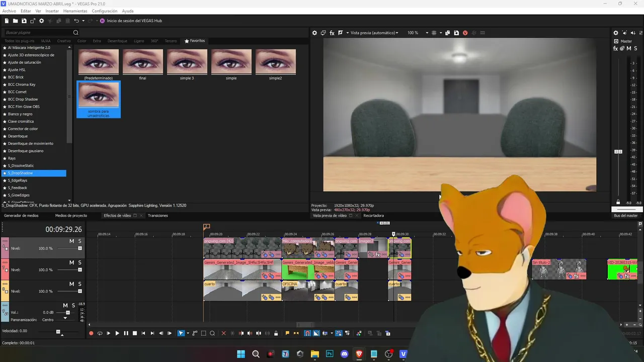Click Inicio de sesión del VEGAS Hub

131,21
